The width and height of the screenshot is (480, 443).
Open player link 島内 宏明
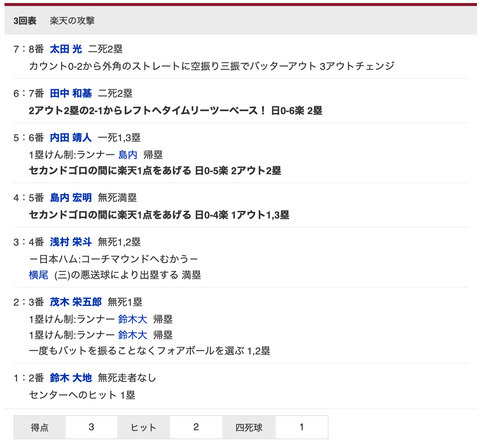click(71, 198)
